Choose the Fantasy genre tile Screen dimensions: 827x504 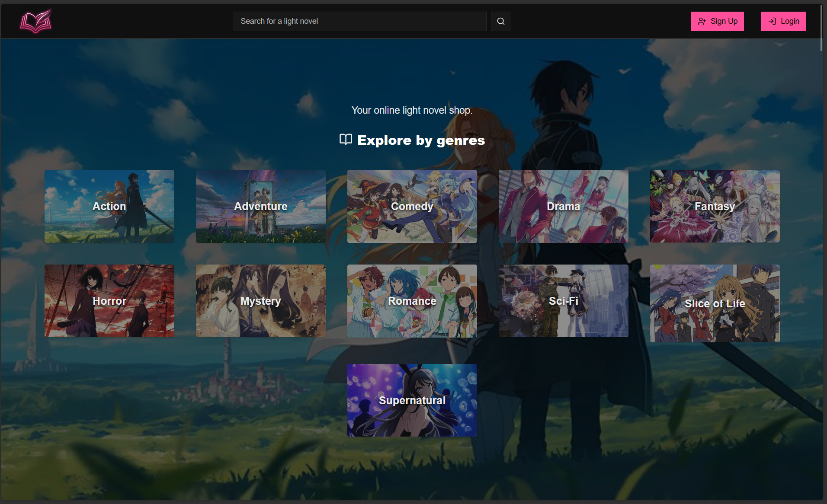point(715,206)
